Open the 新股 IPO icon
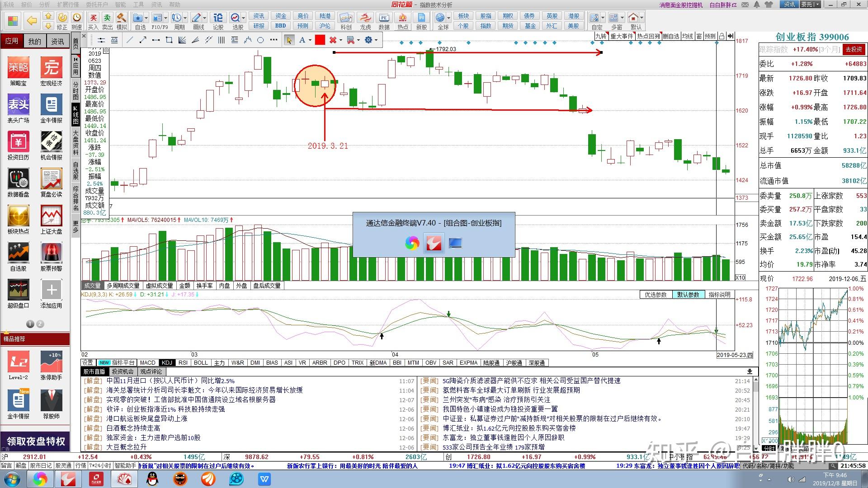Screen dimensions: 868x488 [x=421, y=21]
